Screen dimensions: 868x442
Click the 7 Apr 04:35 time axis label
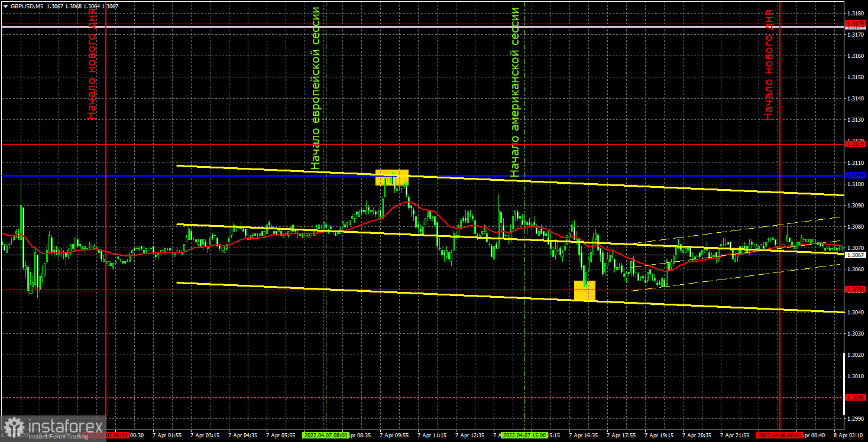[242, 435]
